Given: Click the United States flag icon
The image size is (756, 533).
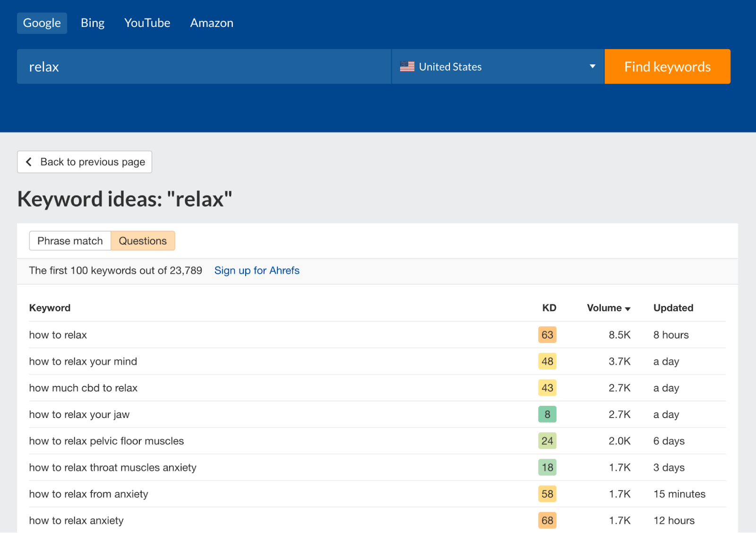Looking at the screenshot, I should tap(406, 66).
